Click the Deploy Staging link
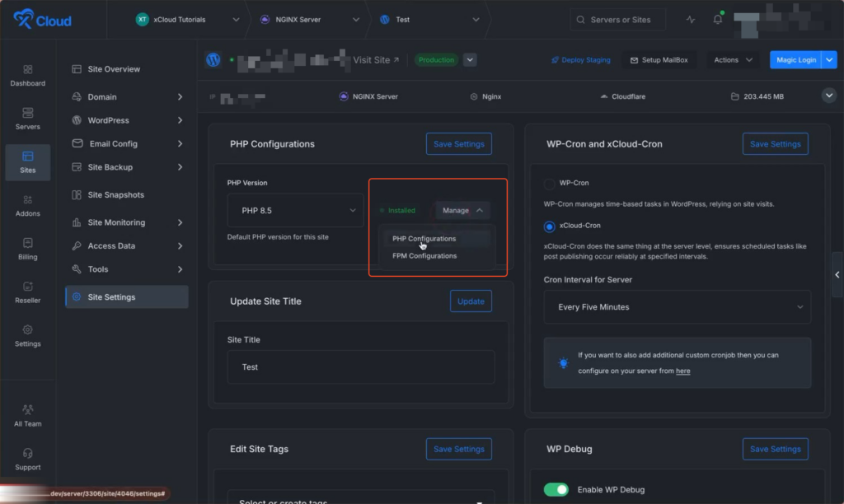Screen dimensions: 844x504 coord(581,60)
